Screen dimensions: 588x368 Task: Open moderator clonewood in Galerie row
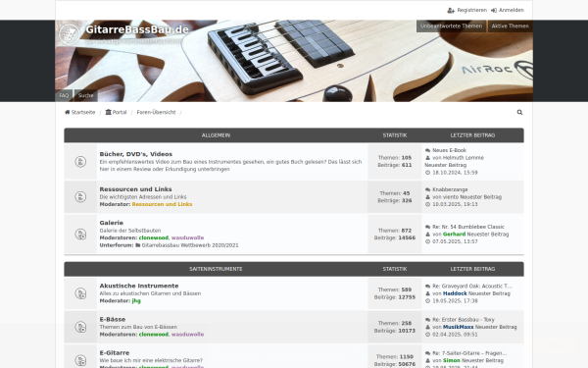pyautogui.click(x=154, y=237)
